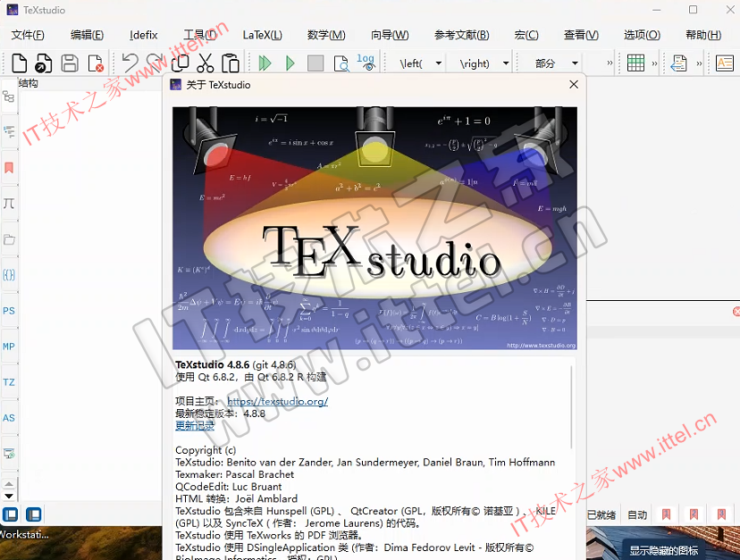Toggle the side panel visibility button
Screen dimensions: 740x560
tap(11, 514)
